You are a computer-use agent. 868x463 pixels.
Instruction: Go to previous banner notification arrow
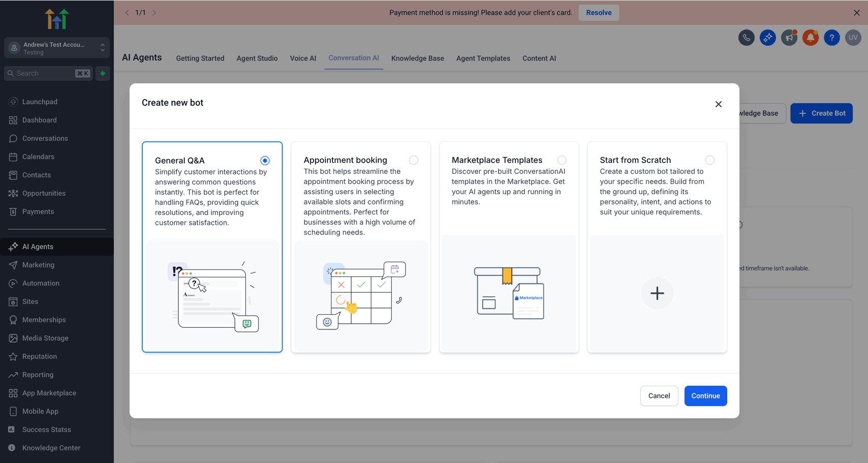[x=127, y=13]
